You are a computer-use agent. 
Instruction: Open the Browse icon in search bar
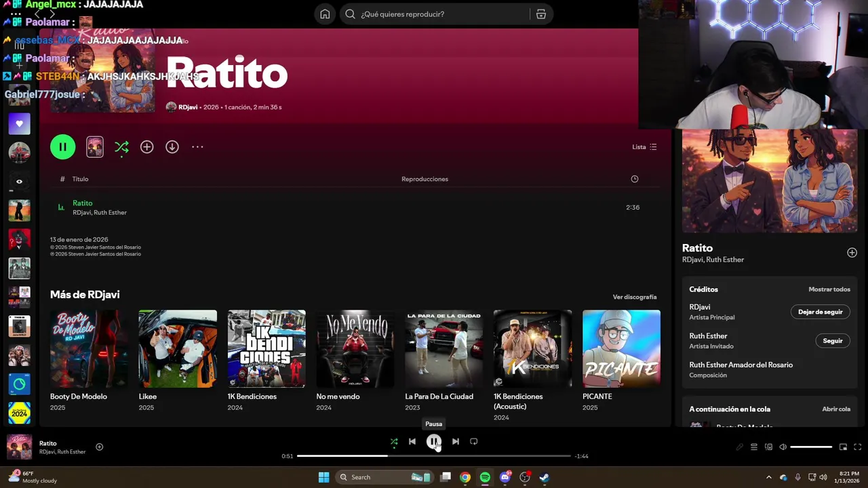point(540,14)
